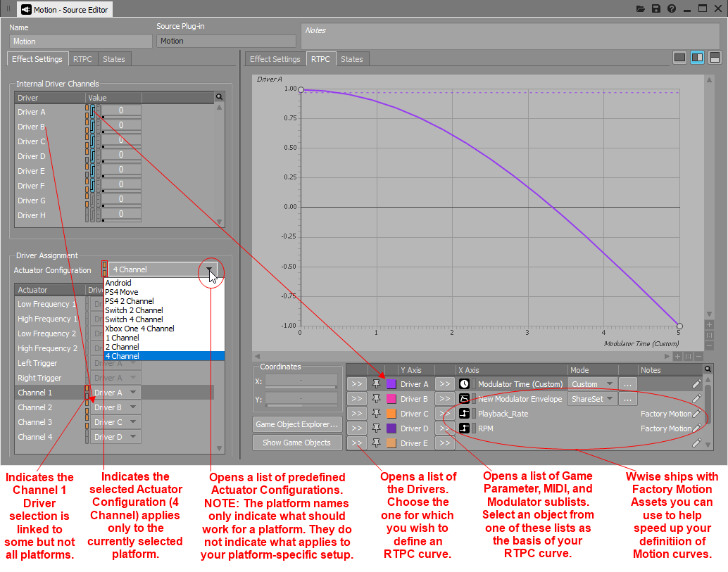Switch to single panel layout view

(x=679, y=58)
